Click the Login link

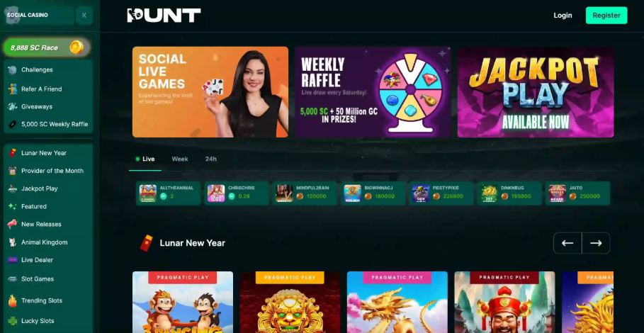click(x=563, y=15)
